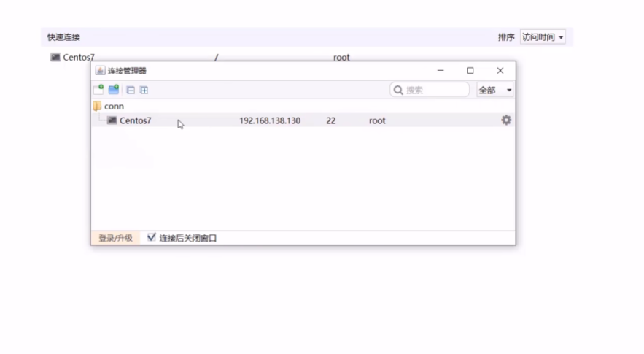The height and width of the screenshot is (354, 644).
Task: Minimize the connection manager window
Action: 441,70
